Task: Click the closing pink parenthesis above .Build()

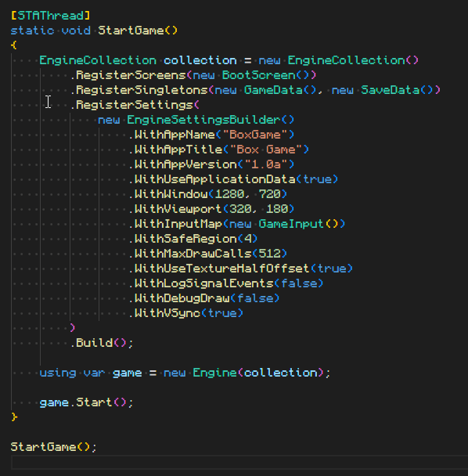Action: [72, 328]
